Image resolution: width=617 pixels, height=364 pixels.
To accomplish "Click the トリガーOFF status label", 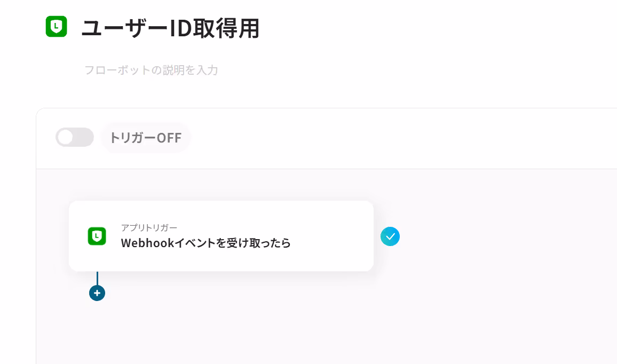I will point(146,138).
